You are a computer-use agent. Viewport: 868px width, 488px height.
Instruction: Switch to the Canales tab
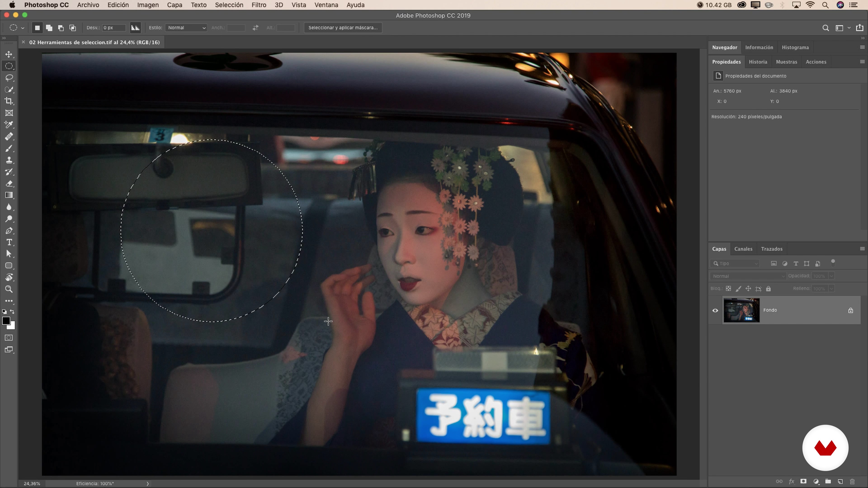coord(743,249)
